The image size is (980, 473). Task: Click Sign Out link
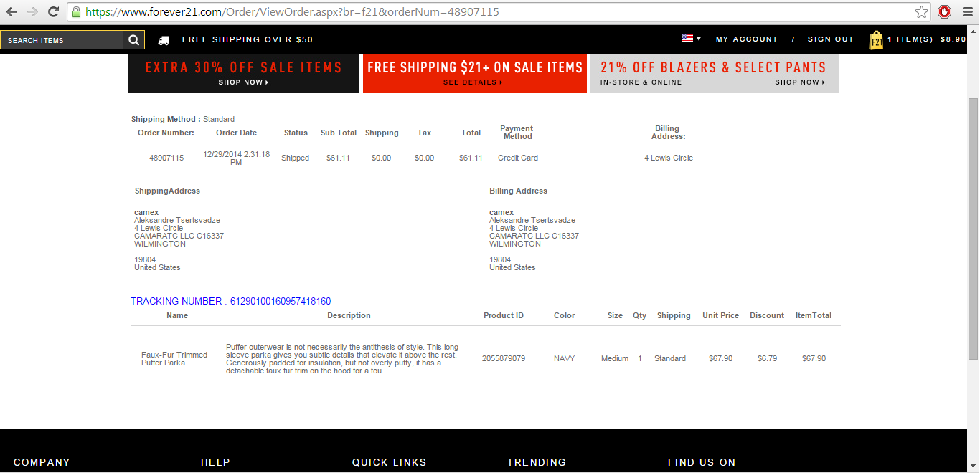pos(831,39)
